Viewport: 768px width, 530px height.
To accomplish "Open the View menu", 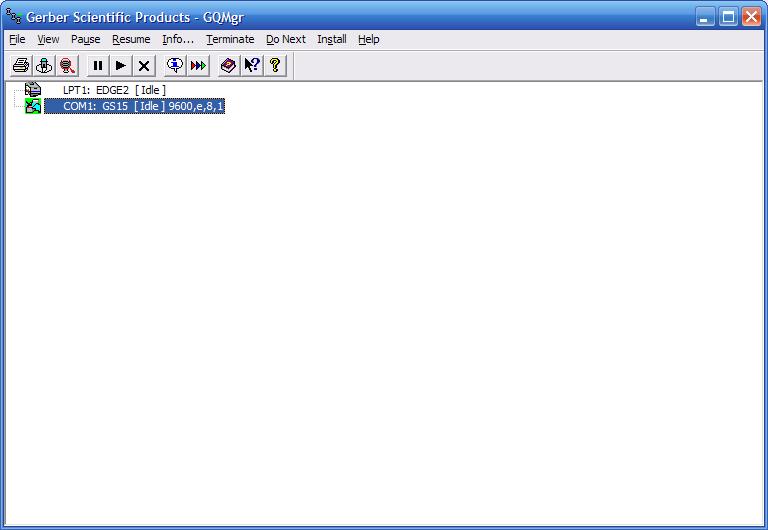I will click(x=48, y=39).
